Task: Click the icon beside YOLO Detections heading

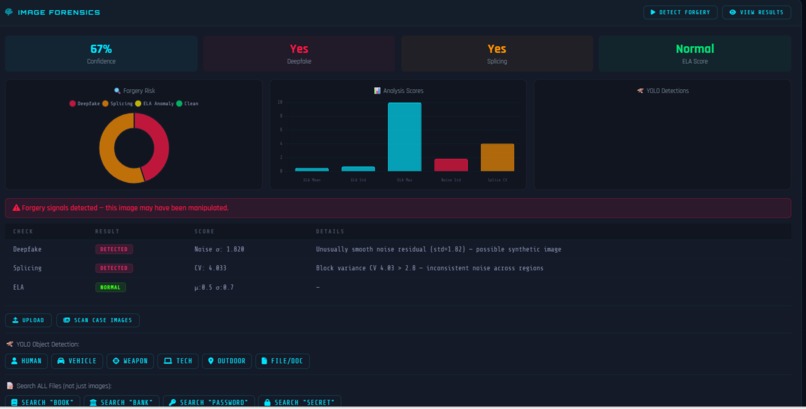Action: tap(640, 91)
